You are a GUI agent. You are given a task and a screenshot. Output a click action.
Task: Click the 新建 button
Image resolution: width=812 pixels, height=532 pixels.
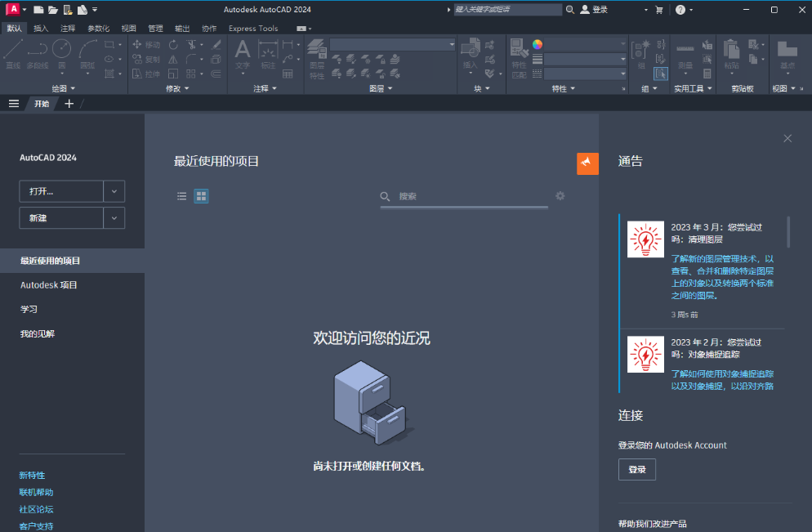tap(61, 218)
